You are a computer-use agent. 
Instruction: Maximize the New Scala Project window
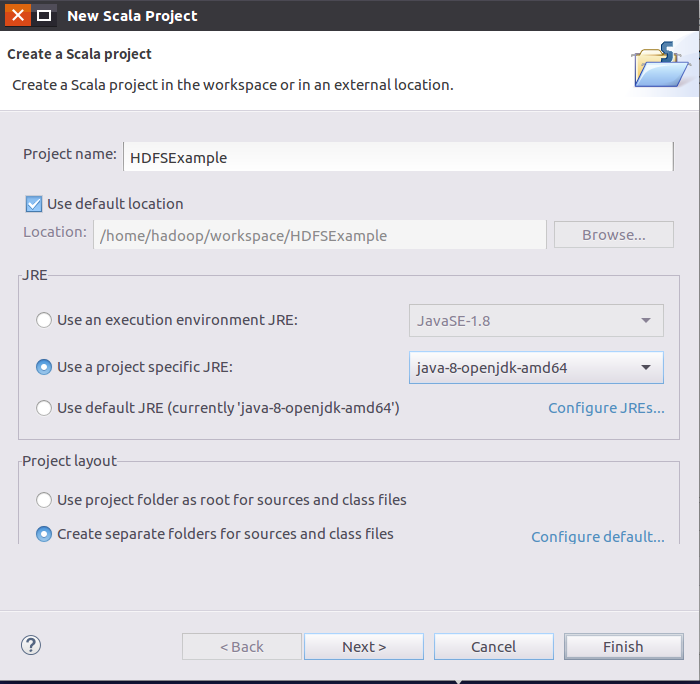(44, 15)
